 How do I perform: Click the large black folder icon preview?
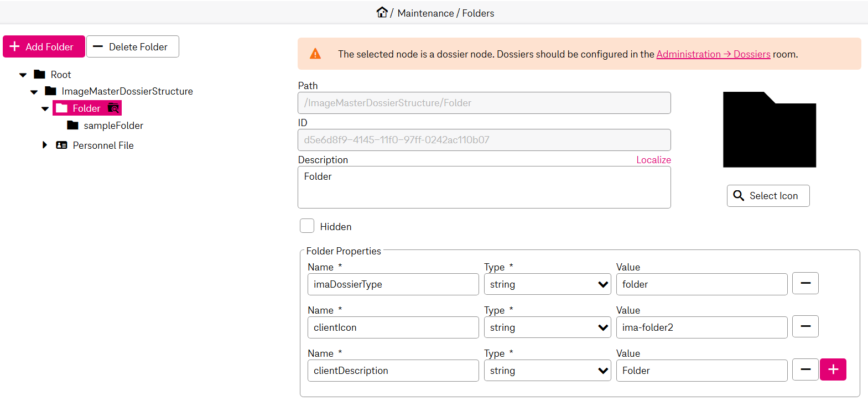769,130
